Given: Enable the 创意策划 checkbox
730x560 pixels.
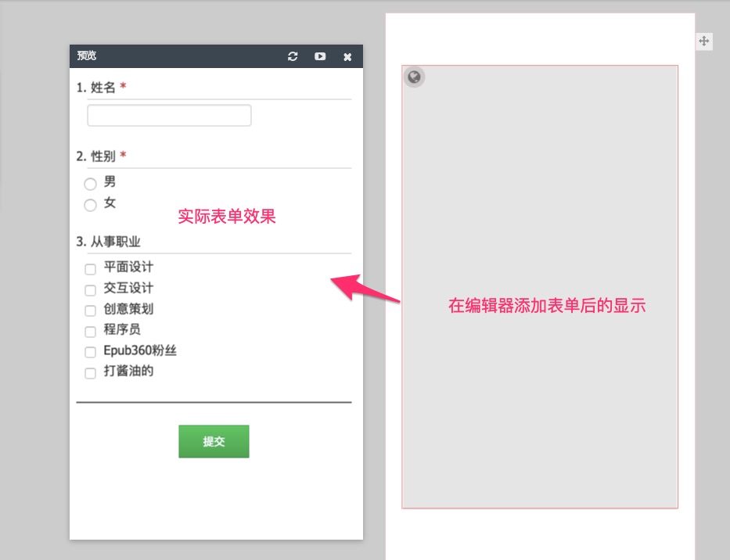Looking at the screenshot, I should click(x=91, y=311).
